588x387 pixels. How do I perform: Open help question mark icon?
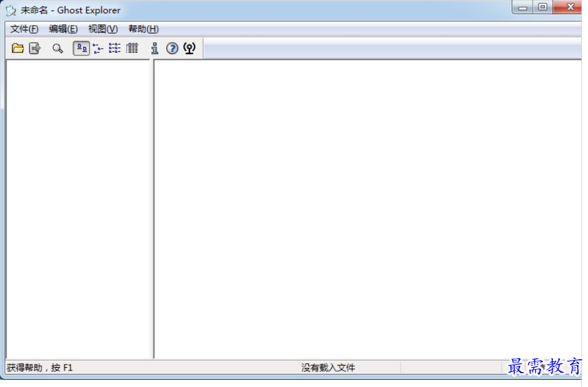pos(172,48)
